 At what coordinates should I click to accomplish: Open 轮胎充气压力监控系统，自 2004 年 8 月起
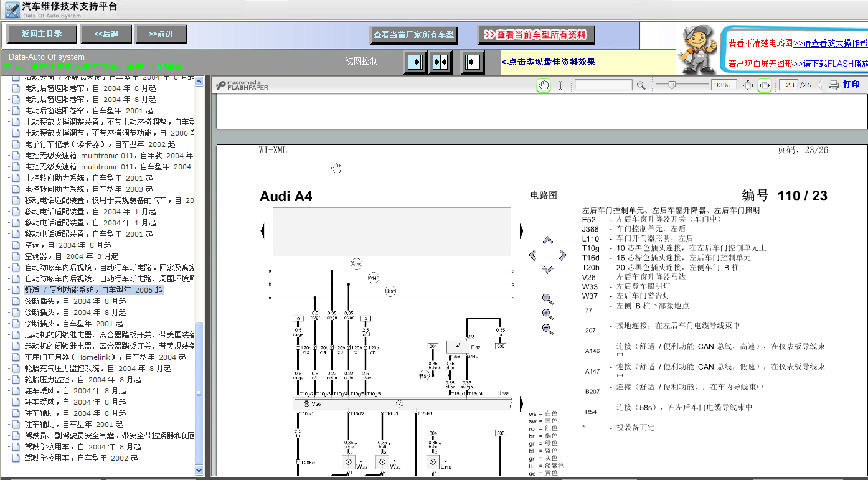pos(98,369)
